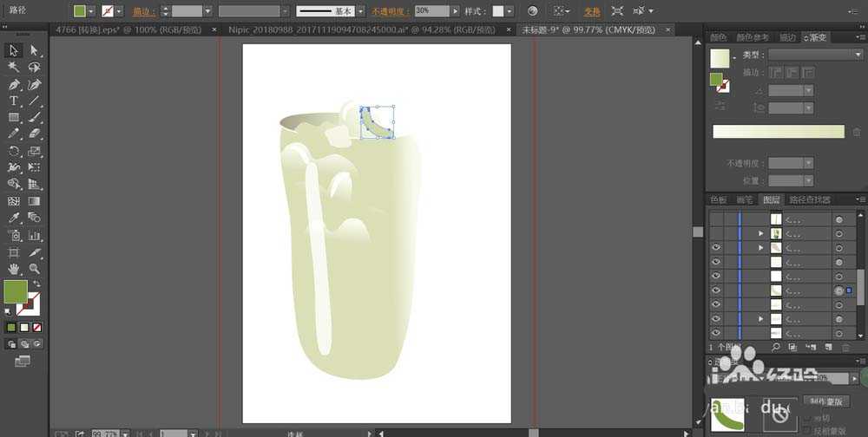The height and width of the screenshot is (437, 868).
Task: Select the Pen tool
Action: [14, 84]
